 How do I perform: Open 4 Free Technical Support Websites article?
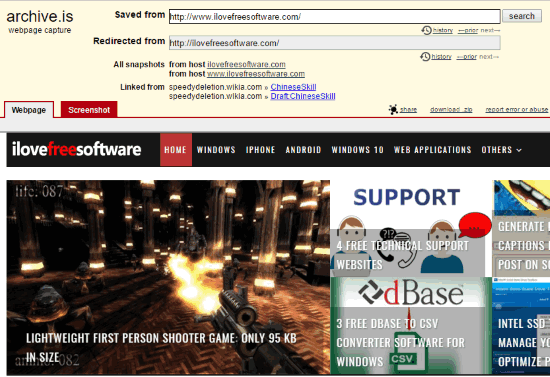point(411,229)
